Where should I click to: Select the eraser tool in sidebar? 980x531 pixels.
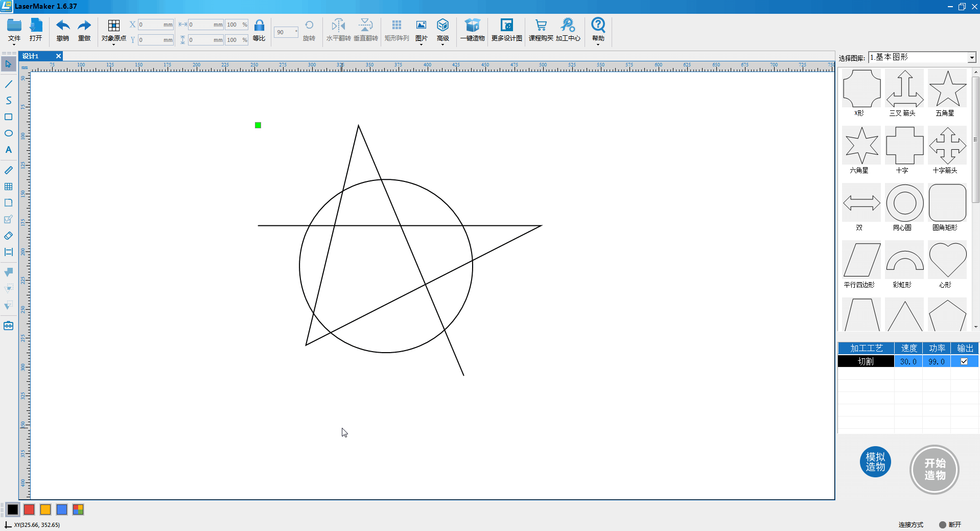(x=8, y=236)
